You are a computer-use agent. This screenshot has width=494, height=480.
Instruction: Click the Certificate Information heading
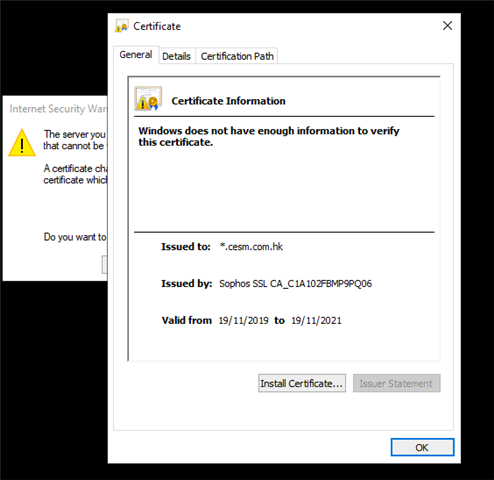228,101
